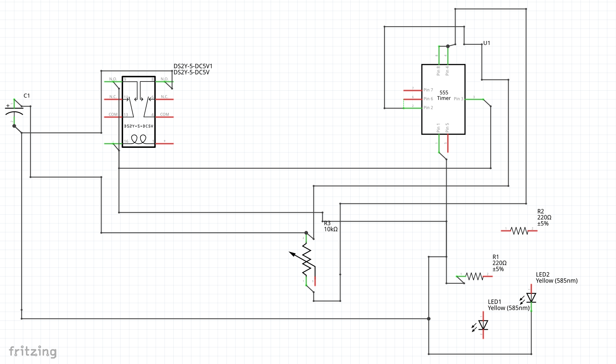Select the DS2Y-S-DC5V relay symbol

pos(139,112)
